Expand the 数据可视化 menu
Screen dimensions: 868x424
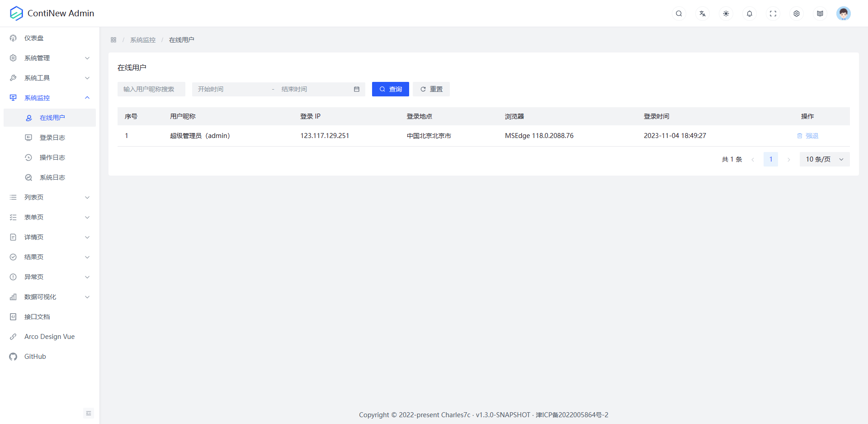tap(49, 296)
